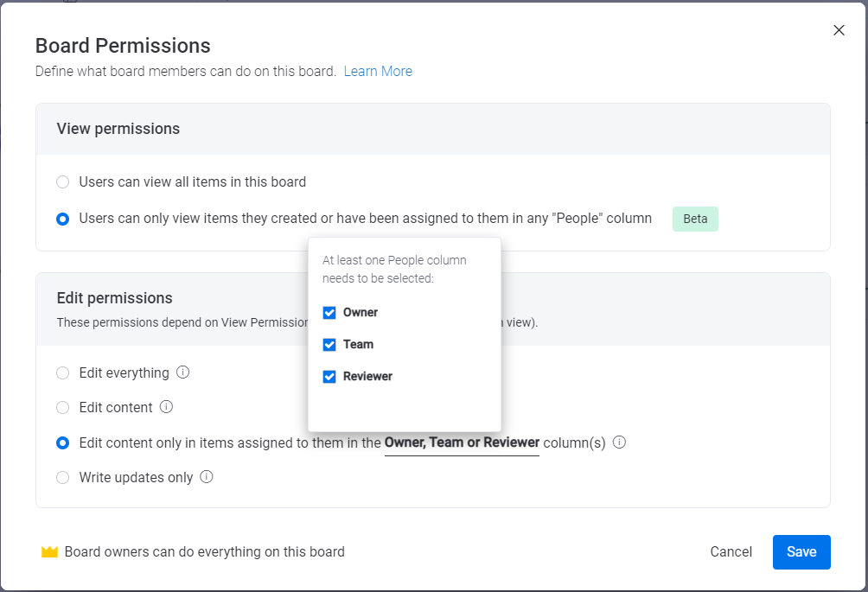Viewport: 868px width, 592px height.
Task: Click the Save button
Action: (801, 552)
